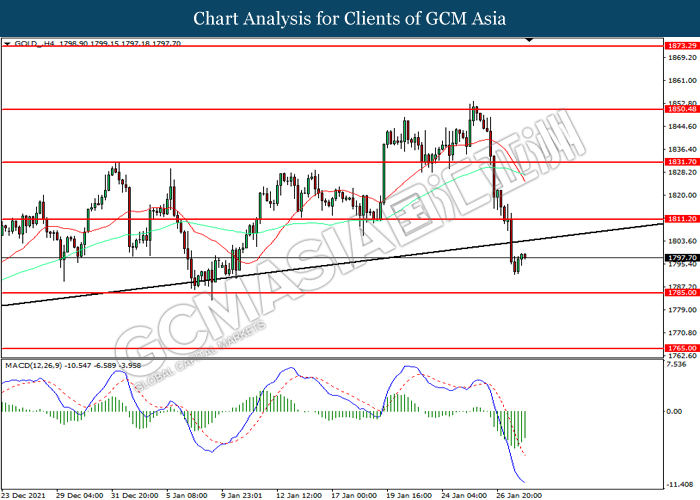This screenshot has height=500, width=700.
Task: Click the 5 Jan 08:00 time label
Action: click(187, 495)
